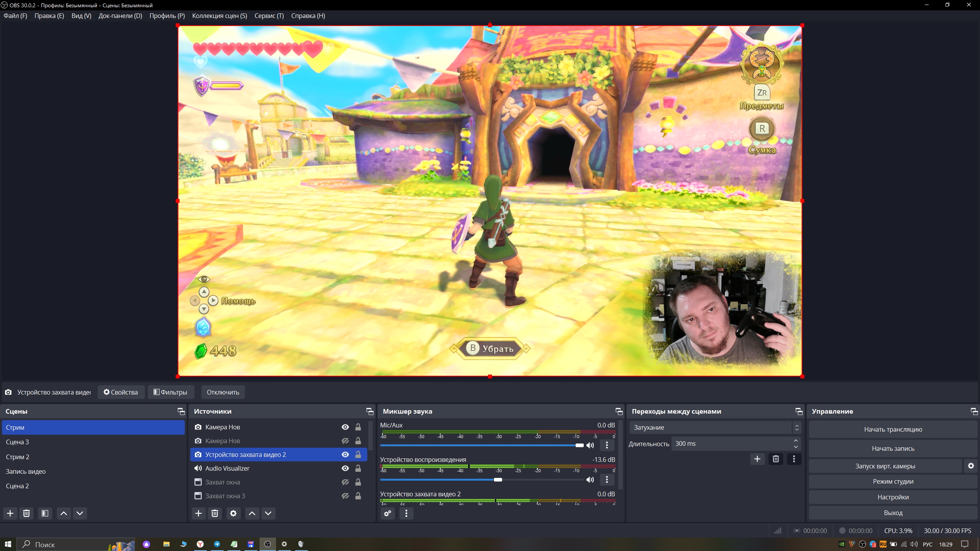
Task: Open the Правка (E) menu
Action: tap(49, 16)
